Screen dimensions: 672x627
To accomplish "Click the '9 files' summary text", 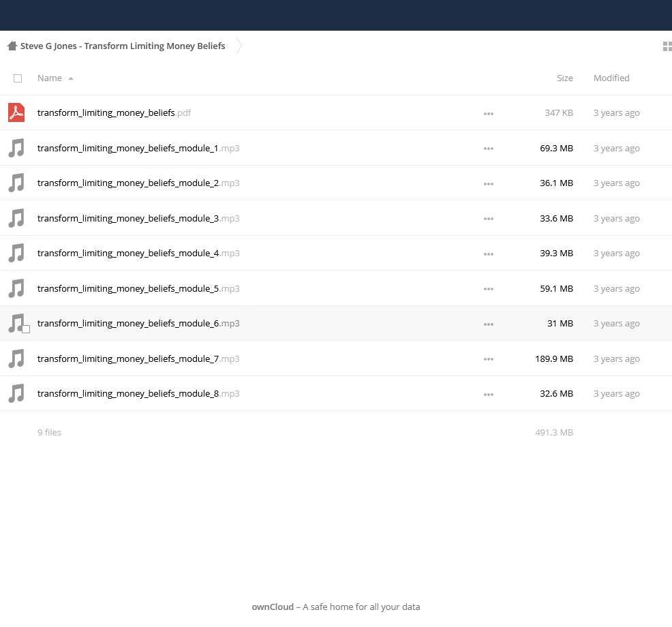I will [x=49, y=433].
